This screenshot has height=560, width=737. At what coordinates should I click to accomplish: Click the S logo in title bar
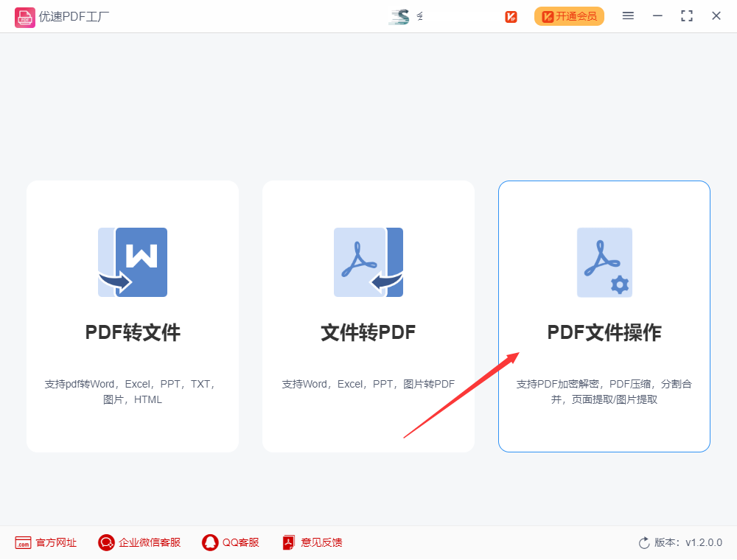[x=399, y=17]
